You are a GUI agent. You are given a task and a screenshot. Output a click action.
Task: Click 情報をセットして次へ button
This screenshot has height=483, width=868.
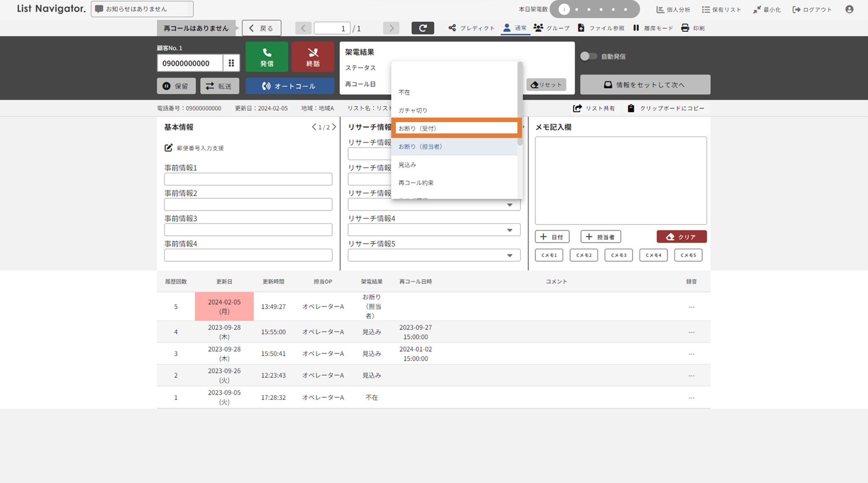[x=645, y=85]
